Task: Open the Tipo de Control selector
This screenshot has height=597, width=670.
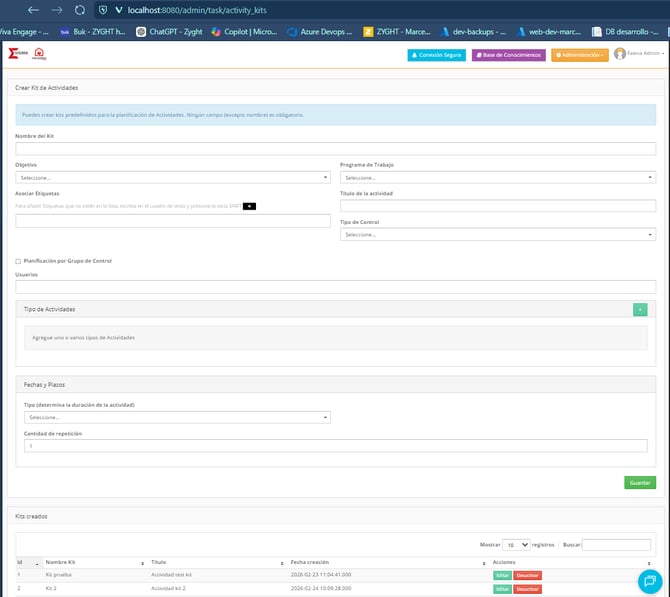Action: pos(497,234)
